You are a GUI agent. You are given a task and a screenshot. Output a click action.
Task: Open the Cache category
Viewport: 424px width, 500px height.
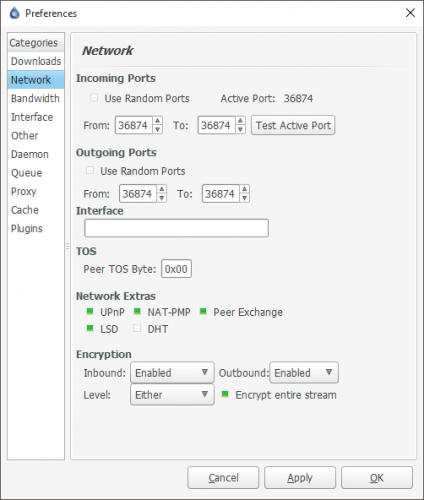click(x=36, y=210)
